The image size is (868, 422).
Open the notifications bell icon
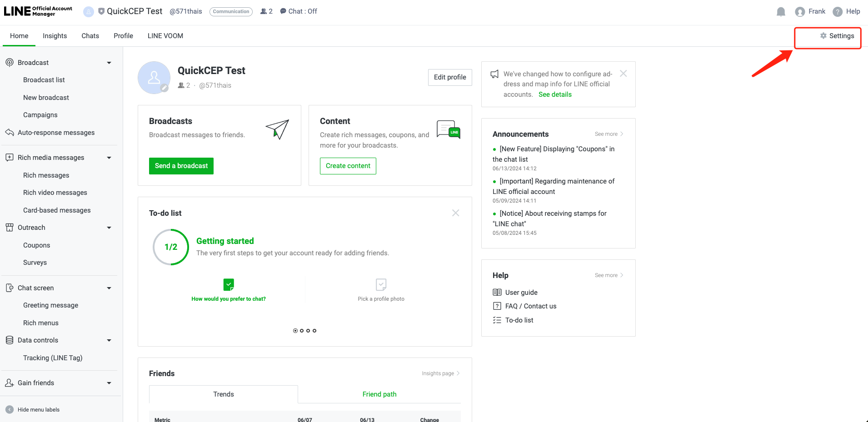point(781,12)
